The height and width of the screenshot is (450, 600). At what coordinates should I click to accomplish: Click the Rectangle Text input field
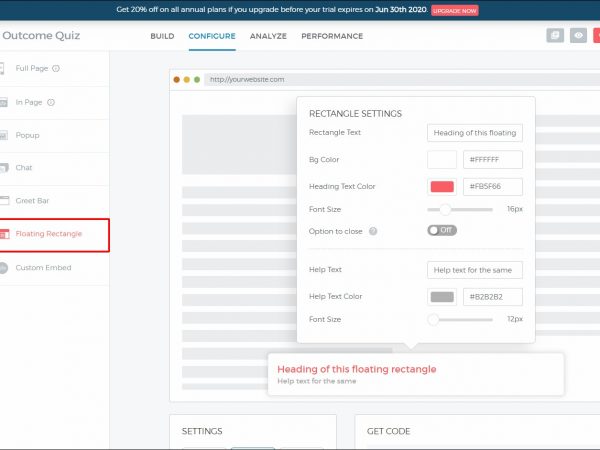474,133
